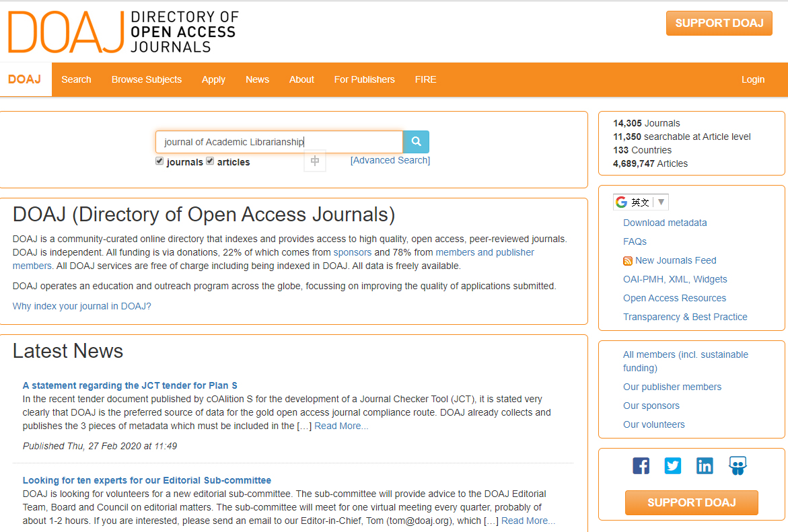Open DOAJ LinkedIn page icon
This screenshot has width=788, height=532.
(705, 465)
